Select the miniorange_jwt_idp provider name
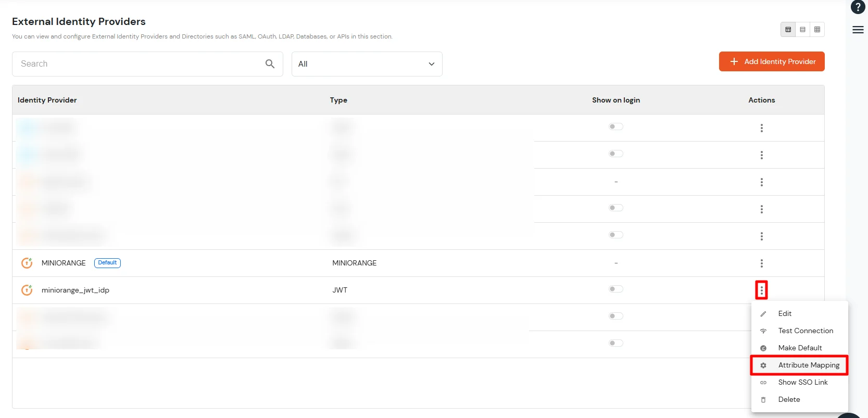 [x=76, y=290]
